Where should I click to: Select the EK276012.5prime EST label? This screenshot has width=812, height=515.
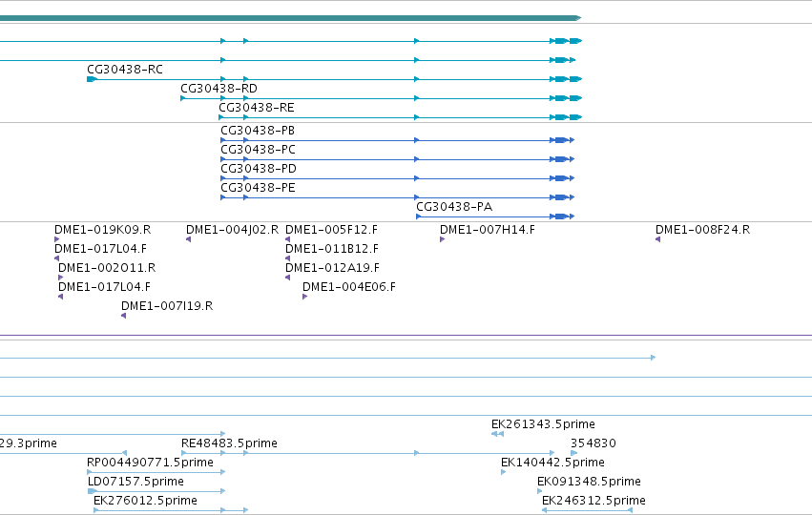146,501
